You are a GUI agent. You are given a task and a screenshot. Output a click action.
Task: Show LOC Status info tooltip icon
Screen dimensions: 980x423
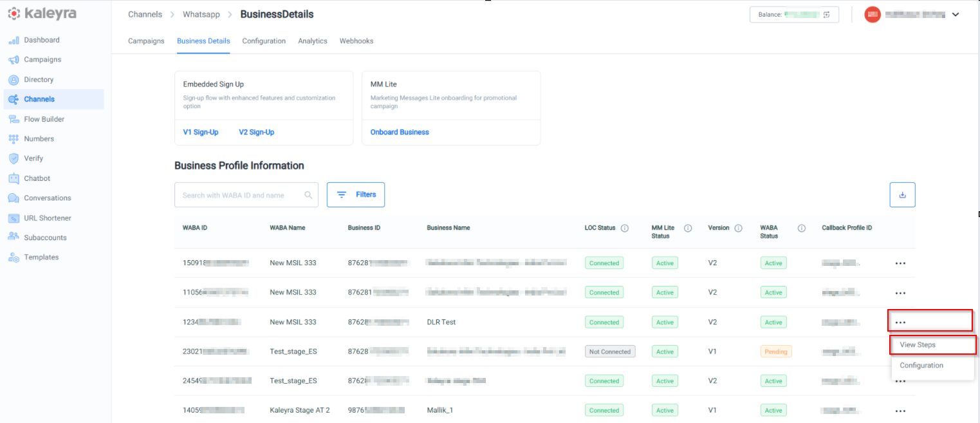coord(625,228)
